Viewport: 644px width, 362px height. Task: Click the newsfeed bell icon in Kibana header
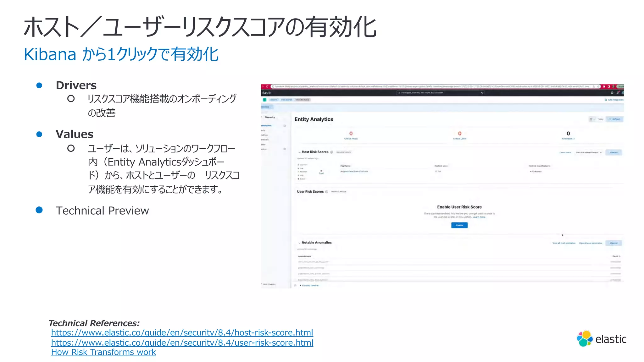(618, 93)
